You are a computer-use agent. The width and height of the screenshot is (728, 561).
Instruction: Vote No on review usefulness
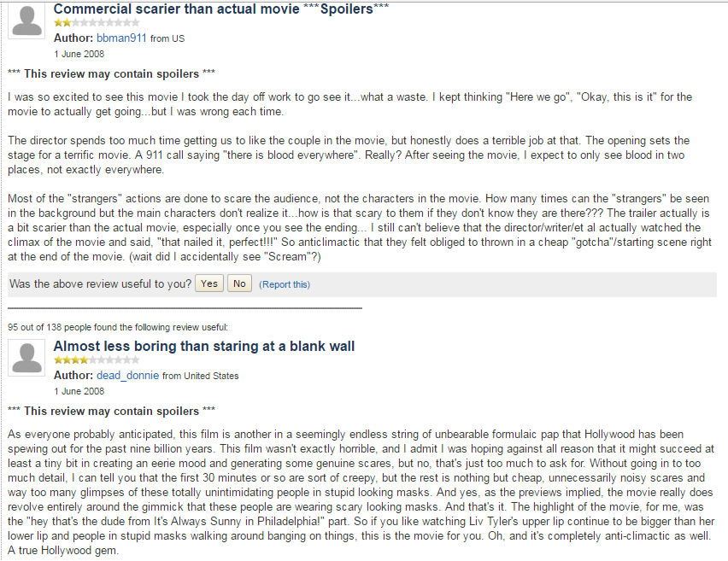(x=239, y=283)
